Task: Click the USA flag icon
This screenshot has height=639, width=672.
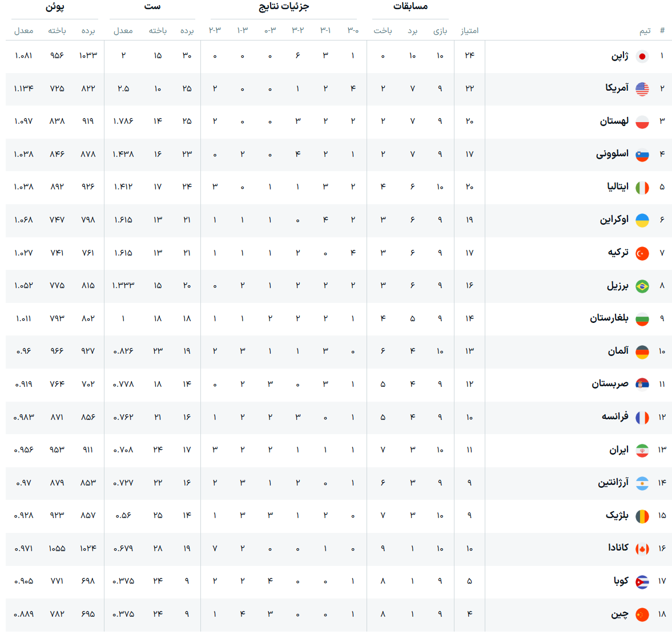Action: pyautogui.click(x=642, y=89)
